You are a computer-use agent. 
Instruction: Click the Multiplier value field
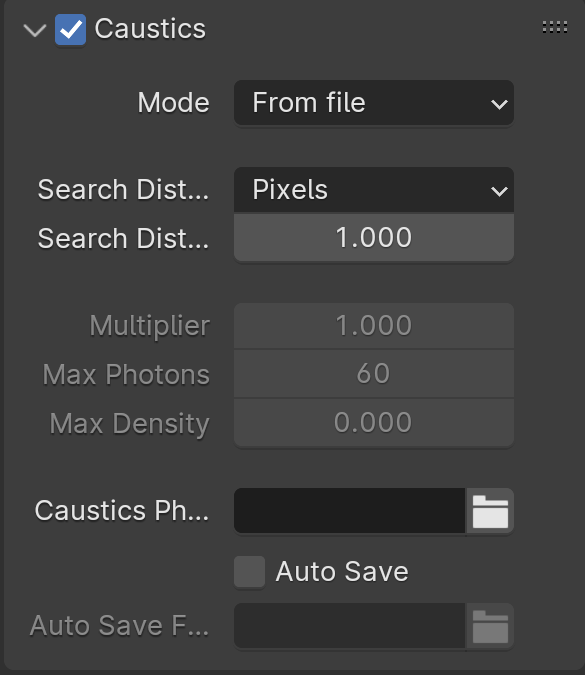(374, 325)
